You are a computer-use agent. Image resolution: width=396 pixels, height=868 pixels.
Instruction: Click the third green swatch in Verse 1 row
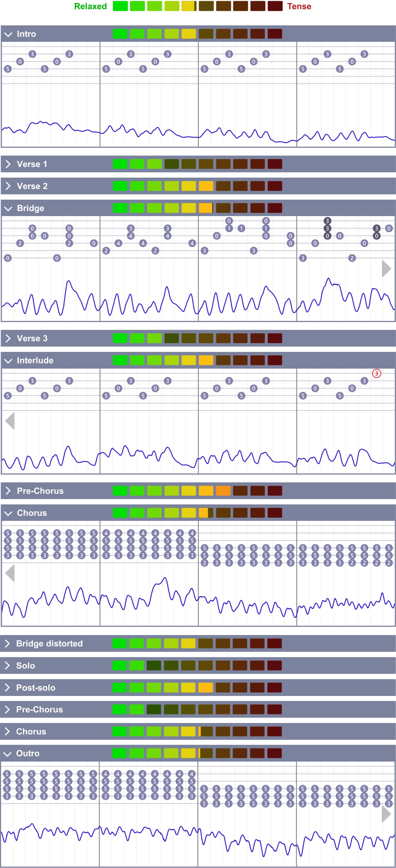(154, 164)
